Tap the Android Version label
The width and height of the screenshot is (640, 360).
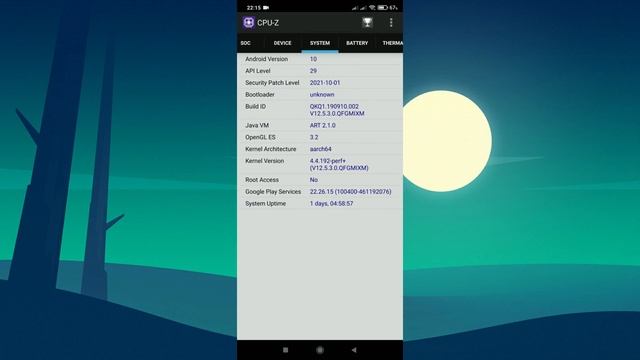tap(267, 59)
